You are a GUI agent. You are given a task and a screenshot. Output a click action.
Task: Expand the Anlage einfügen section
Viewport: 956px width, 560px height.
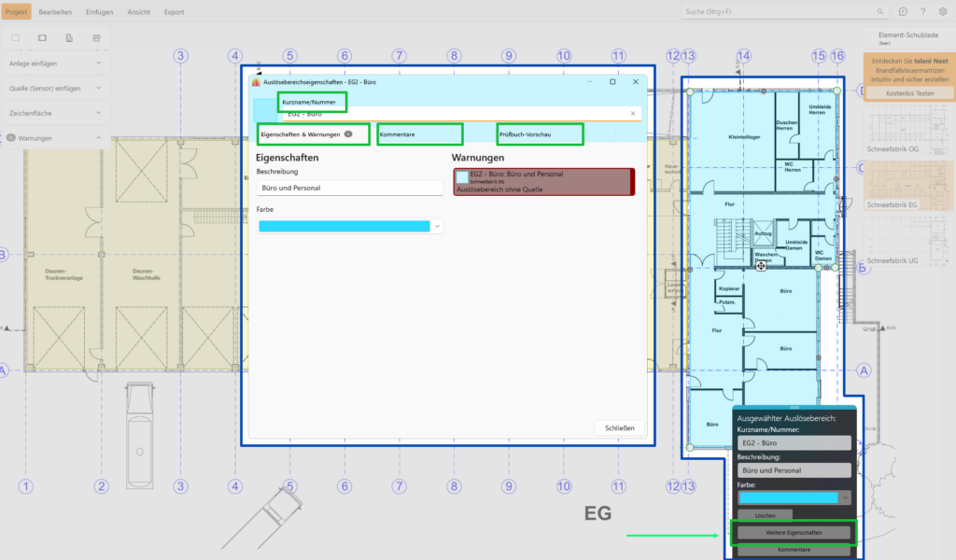click(x=99, y=63)
